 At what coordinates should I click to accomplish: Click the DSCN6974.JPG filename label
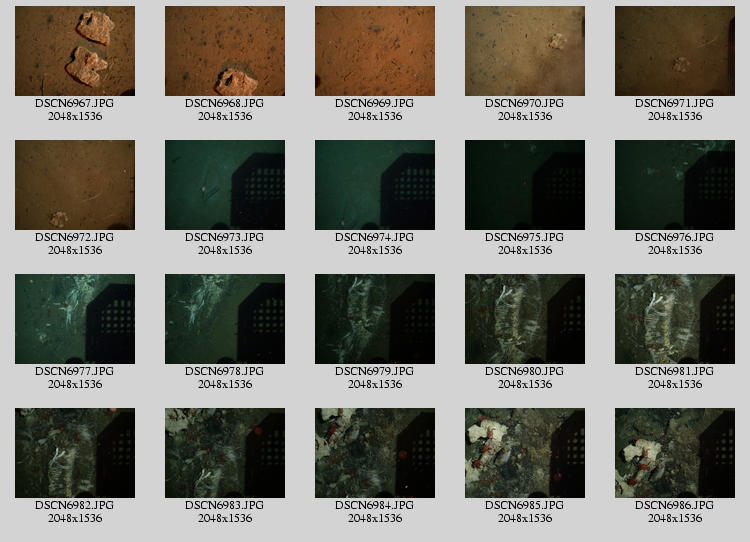375,237
